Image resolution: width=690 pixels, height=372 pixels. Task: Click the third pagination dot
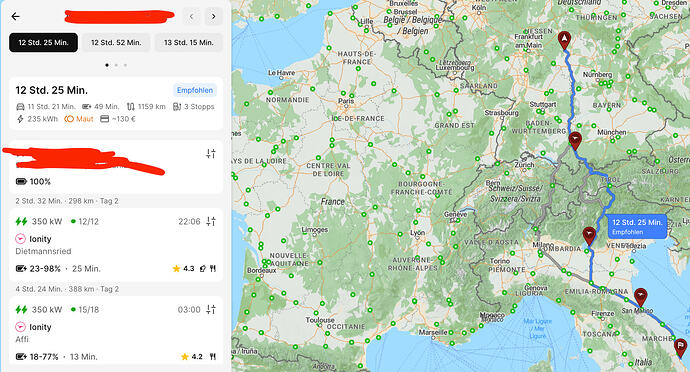coord(125,65)
